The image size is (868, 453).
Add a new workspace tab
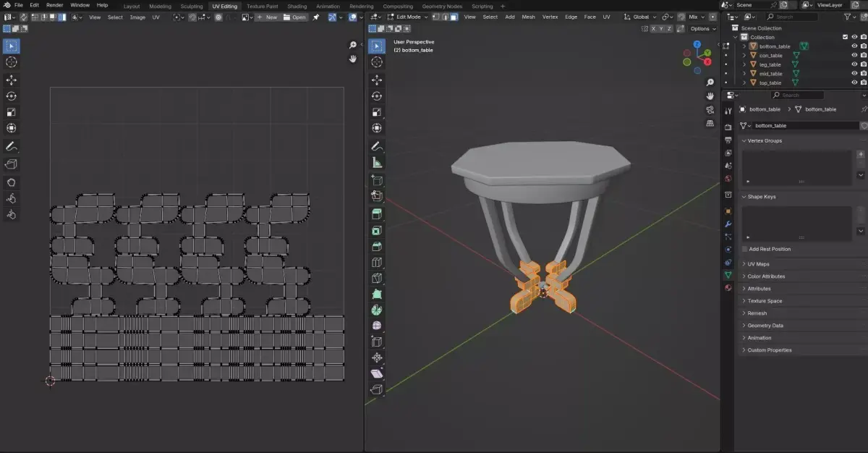(x=503, y=6)
